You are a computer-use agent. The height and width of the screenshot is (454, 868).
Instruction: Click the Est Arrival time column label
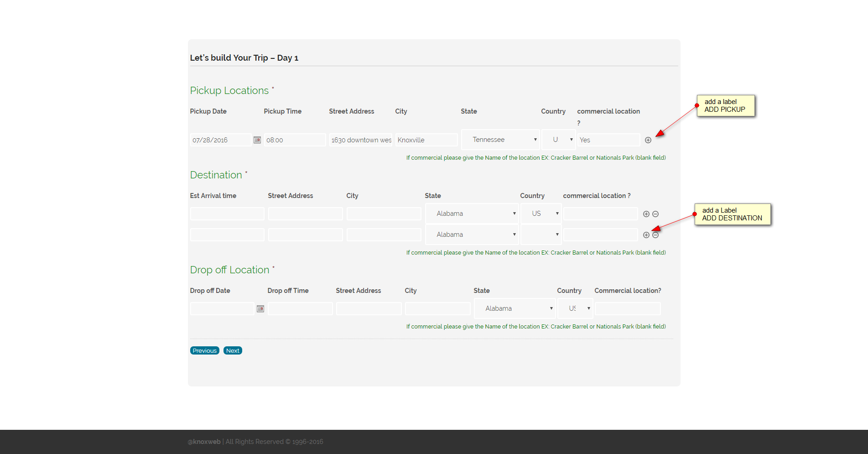pyautogui.click(x=213, y=196)
